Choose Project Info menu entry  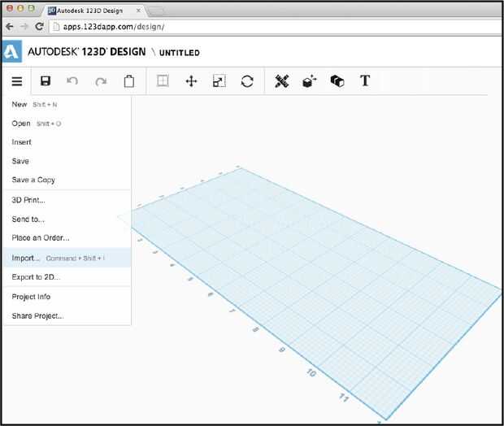point(67,297)
